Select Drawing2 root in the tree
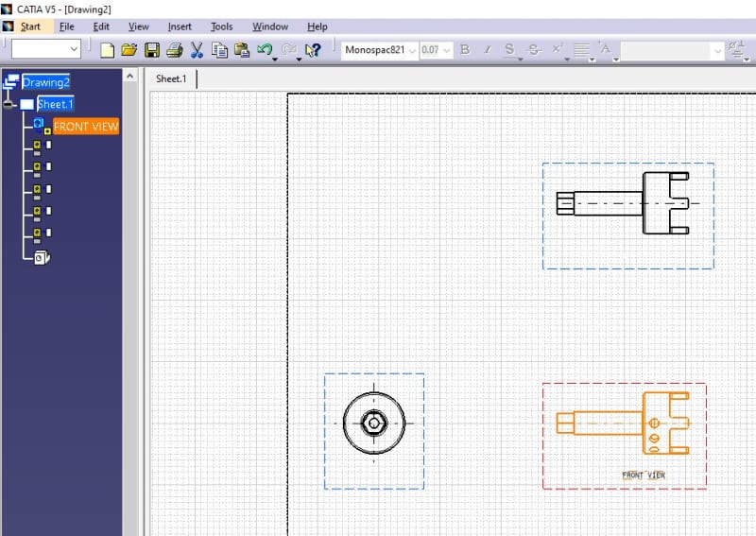756x536 pixels. coord(46,82)
